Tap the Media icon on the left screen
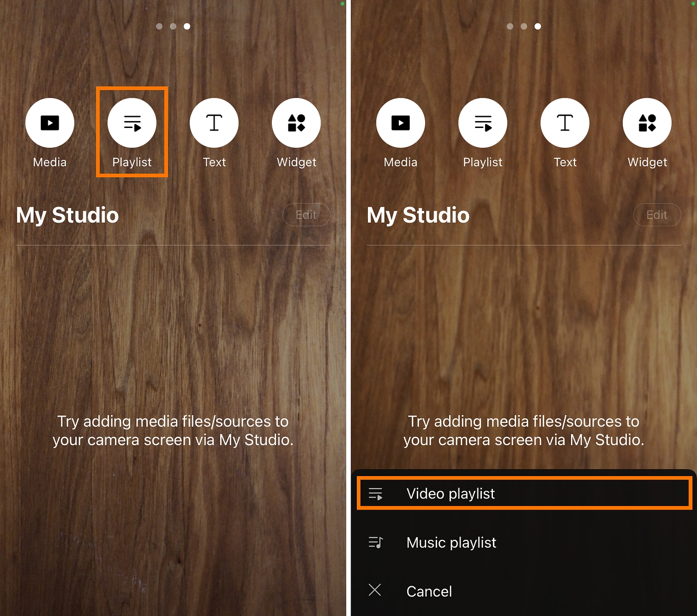 pyautogui.click(x=50, y=123)
